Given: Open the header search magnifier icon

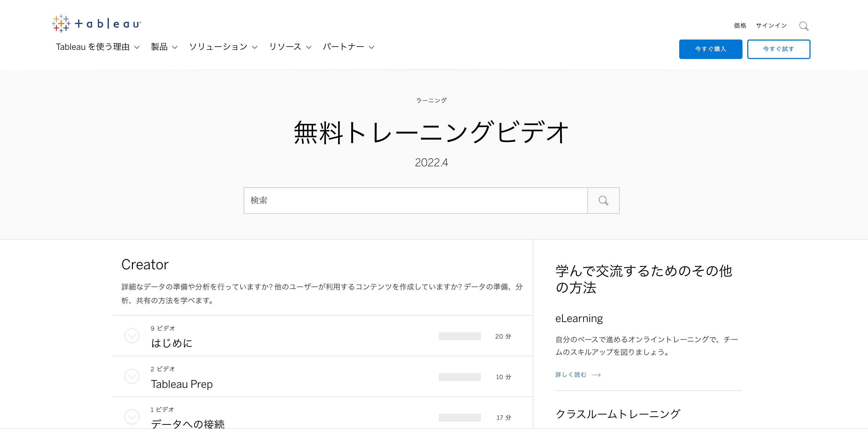Looking at the screenshot, I should [x=804, y=26].
